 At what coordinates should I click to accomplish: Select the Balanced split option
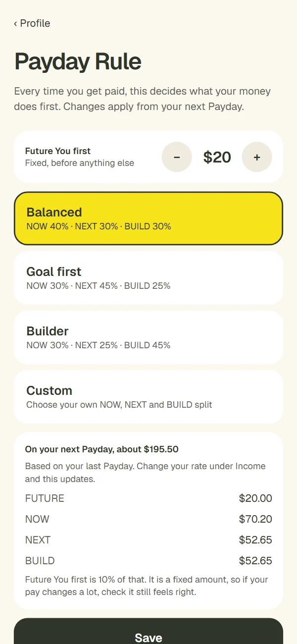coord(148,218)
